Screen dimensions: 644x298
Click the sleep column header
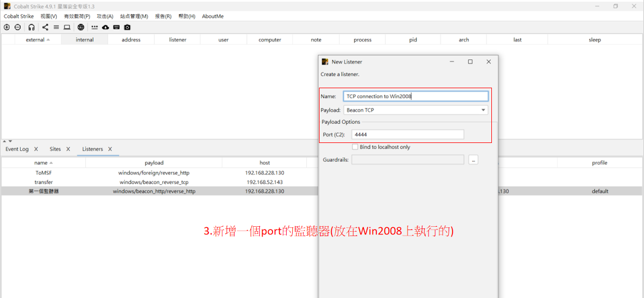(x=595, y=40)
